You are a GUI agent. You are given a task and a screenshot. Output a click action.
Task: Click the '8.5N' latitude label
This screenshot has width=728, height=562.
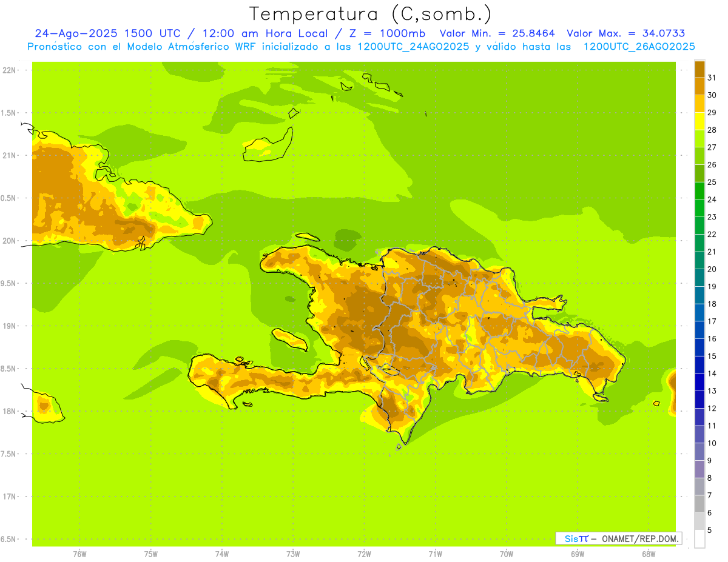pyautogui.click(x=9, y=369)
